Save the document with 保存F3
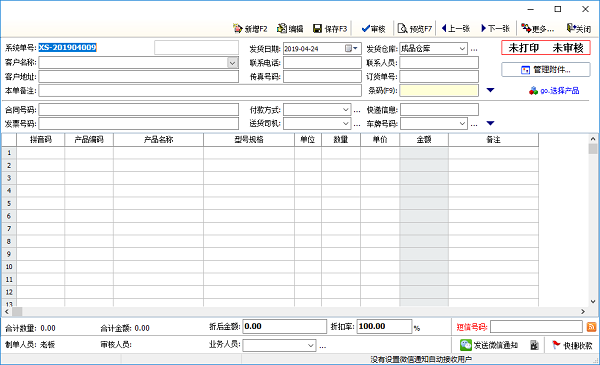600x365 pixels. [330, 29]
